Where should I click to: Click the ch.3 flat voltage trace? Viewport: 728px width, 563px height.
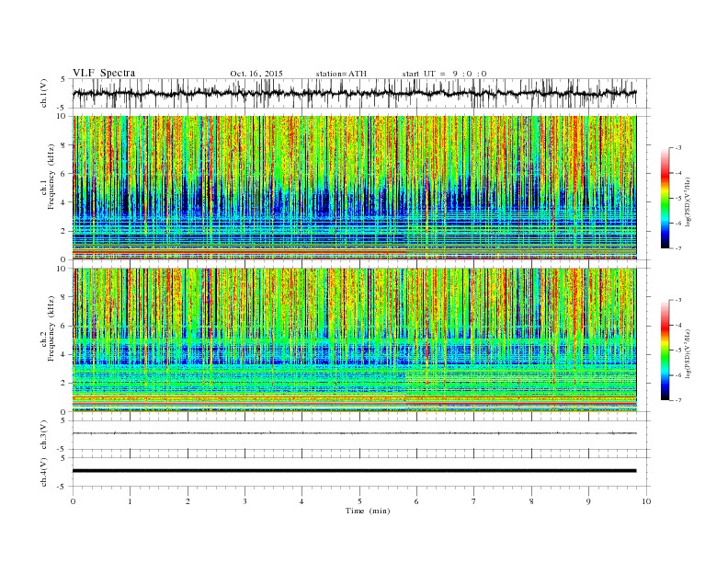[x=354, y=433]
